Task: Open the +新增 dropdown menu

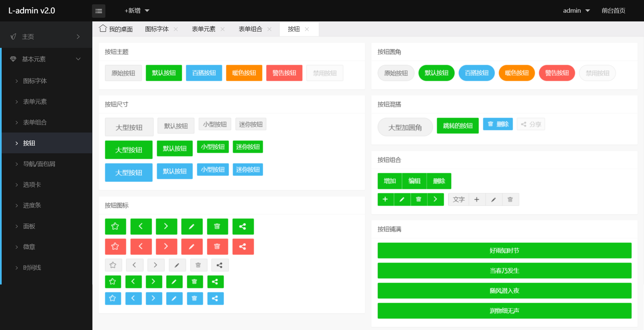Action: coord(136,11)
